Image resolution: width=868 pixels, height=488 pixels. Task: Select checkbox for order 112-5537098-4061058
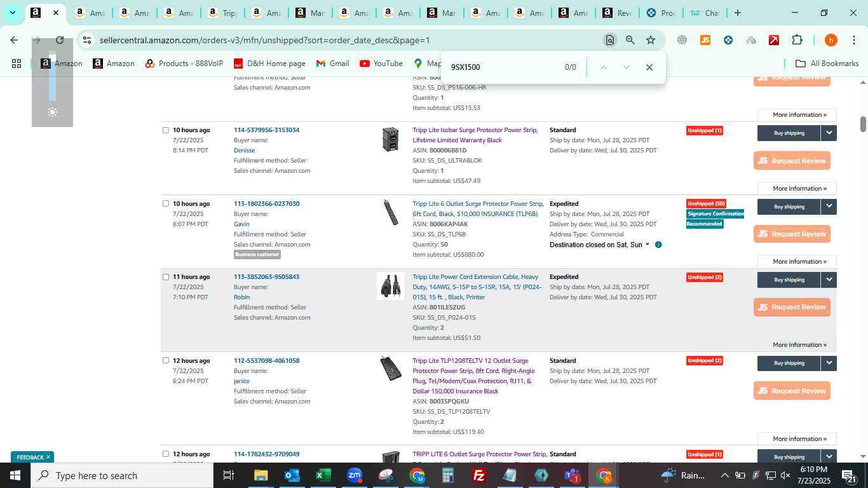tap(166, 360)
